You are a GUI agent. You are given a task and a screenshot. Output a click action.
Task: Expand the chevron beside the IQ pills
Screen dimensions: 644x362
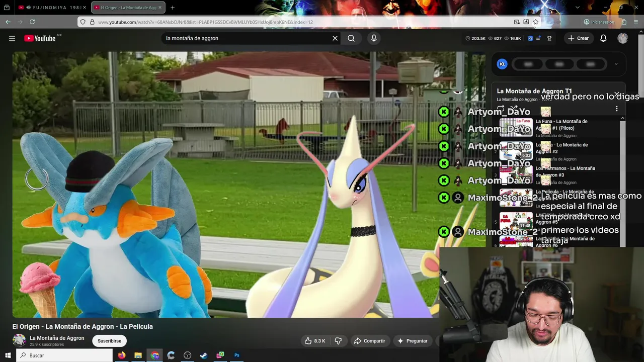(x=616, y=64)
